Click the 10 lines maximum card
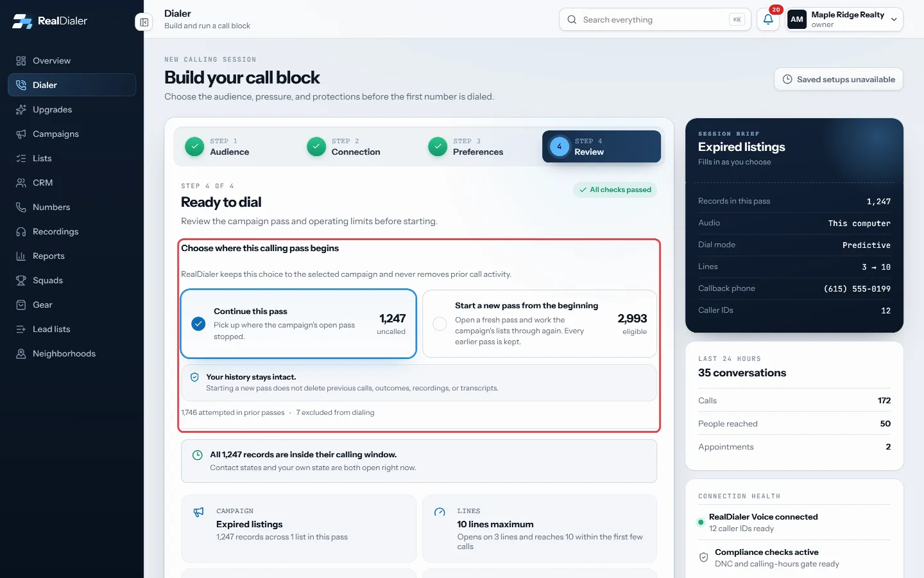The width and height of the screenshot is (924, 578). [540, 529]
